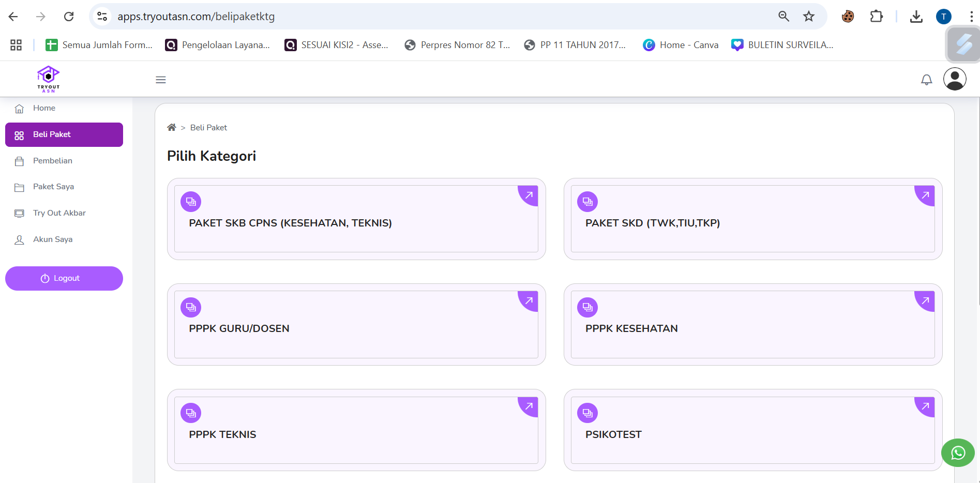This screenshot has height=483, width=980.
Task: Open arrow icon on PAKET SKB CPNS card
Action: click(x=529, y=195)
